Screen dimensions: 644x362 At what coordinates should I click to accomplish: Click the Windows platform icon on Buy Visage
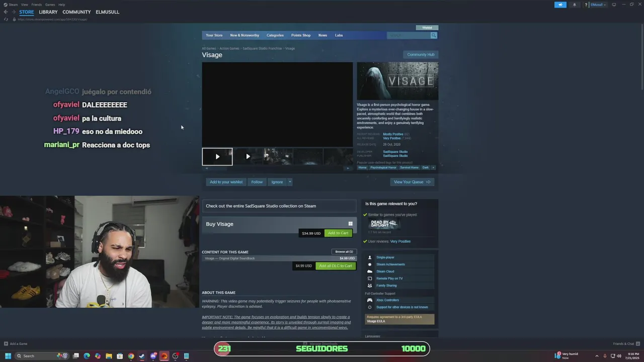click(350, 224)
